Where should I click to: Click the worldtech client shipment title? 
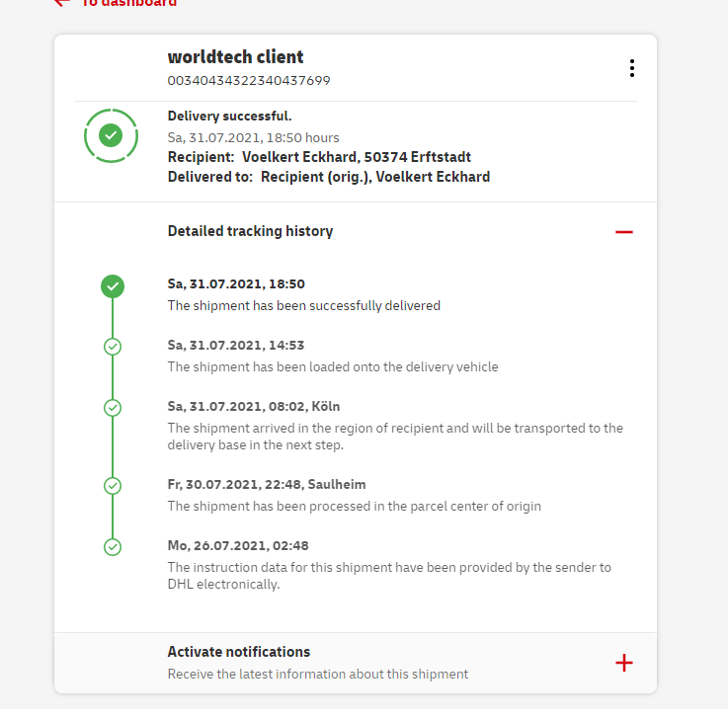pyautogui.click(x=235, y=57)
